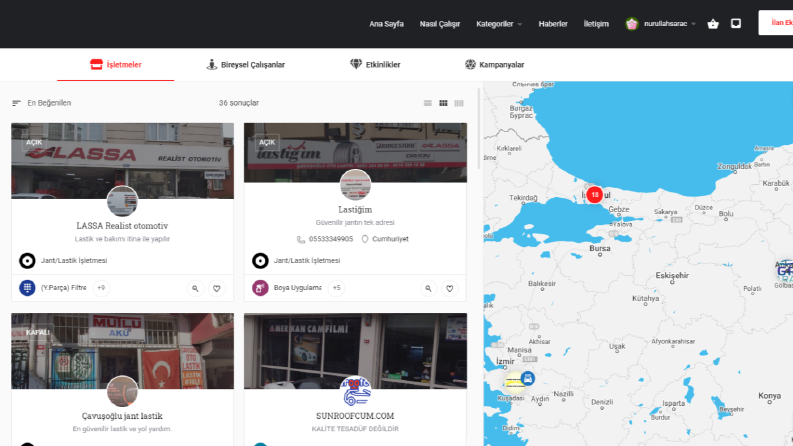Click the Eskişehir label on the map

click(x=672, y=276)
